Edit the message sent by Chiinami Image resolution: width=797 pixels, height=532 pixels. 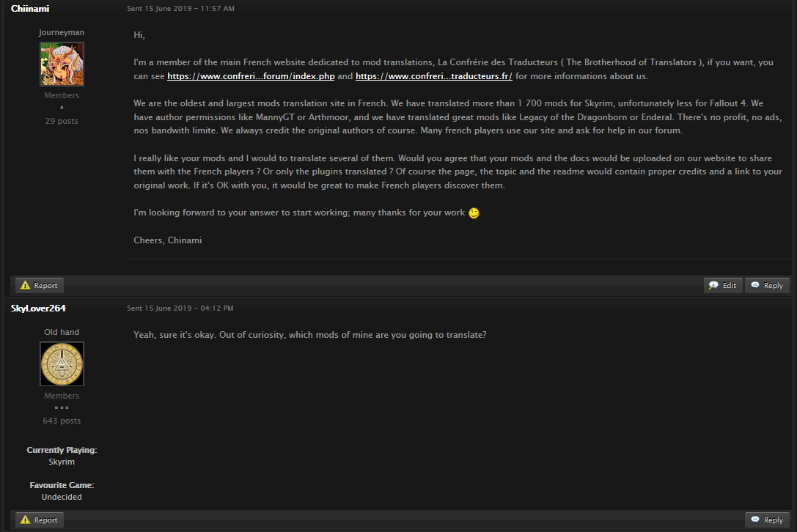point(723,285)
